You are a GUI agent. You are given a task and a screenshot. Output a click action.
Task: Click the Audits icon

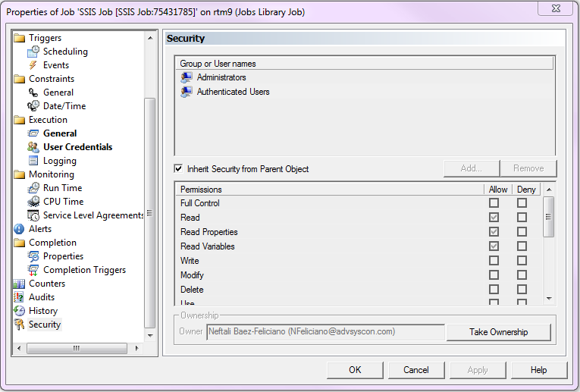(x=19, y=297)
